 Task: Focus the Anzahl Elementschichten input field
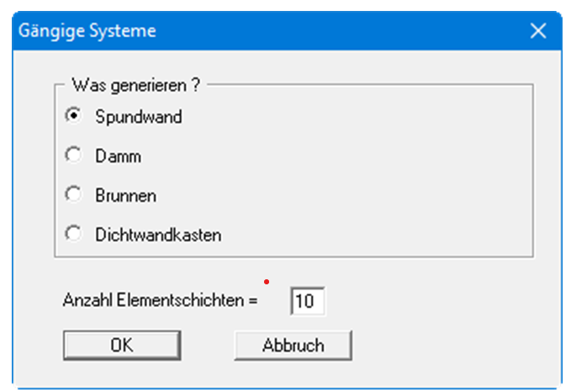click(x=307, y=301)
